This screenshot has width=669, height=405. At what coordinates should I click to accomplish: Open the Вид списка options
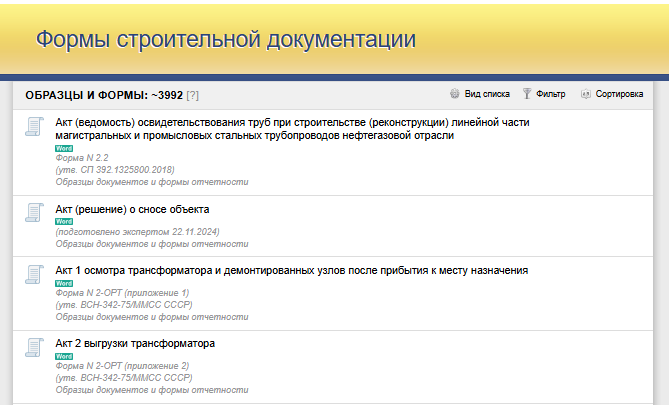point(487,94)
